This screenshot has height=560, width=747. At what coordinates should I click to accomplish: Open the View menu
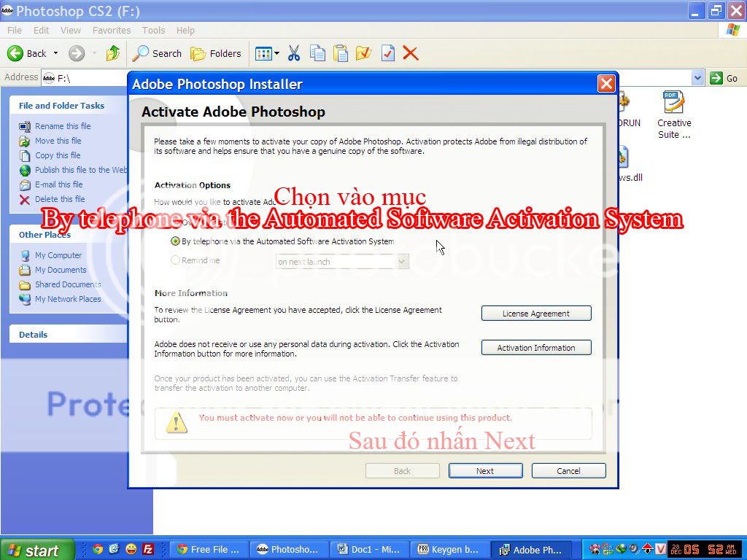click(x=71, y=31)
